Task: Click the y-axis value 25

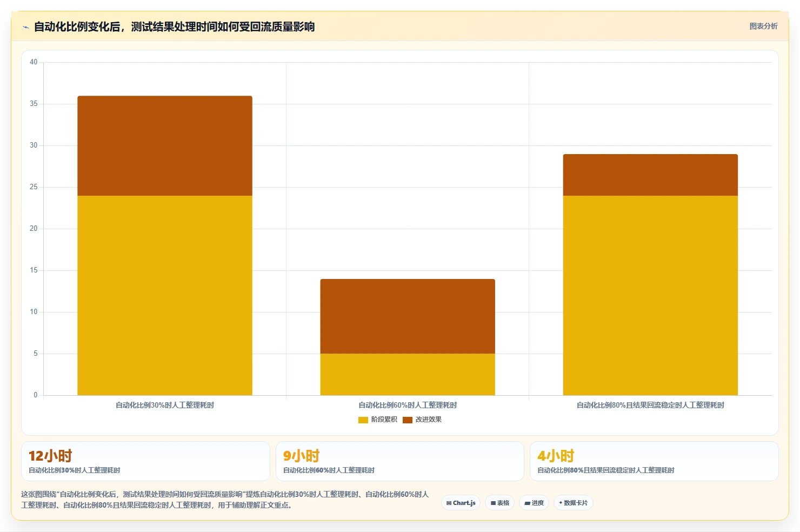Action: pos(34,187)
